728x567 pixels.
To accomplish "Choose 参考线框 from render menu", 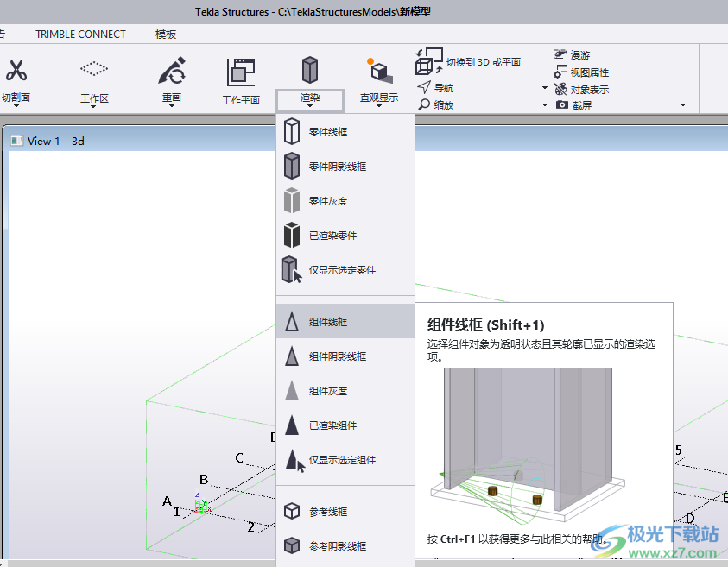I will (345, 511).
